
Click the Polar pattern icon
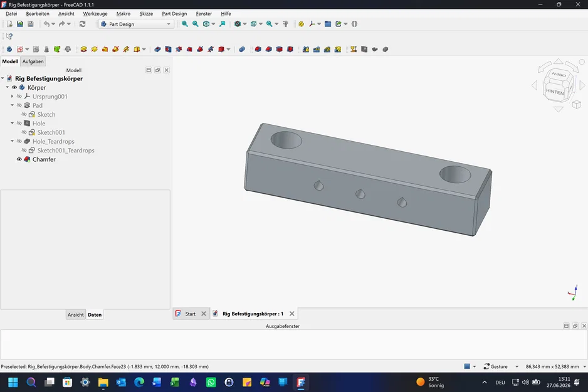point(327,49)
